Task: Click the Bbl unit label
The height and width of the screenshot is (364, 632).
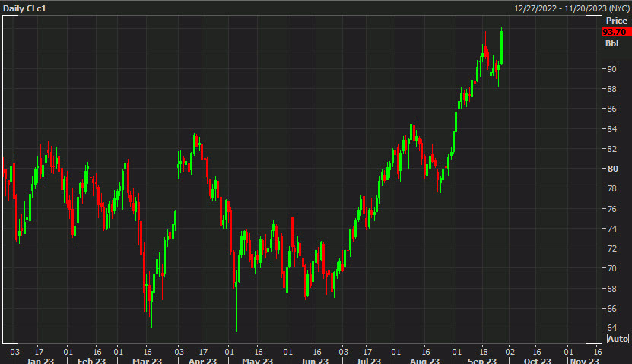Action: tap(612, 43)
